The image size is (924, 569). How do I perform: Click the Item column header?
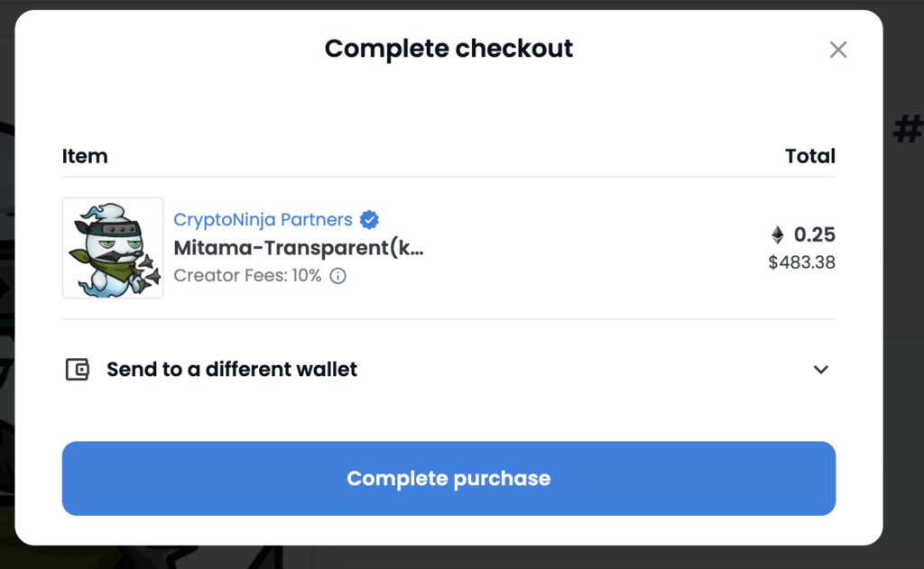85,156
